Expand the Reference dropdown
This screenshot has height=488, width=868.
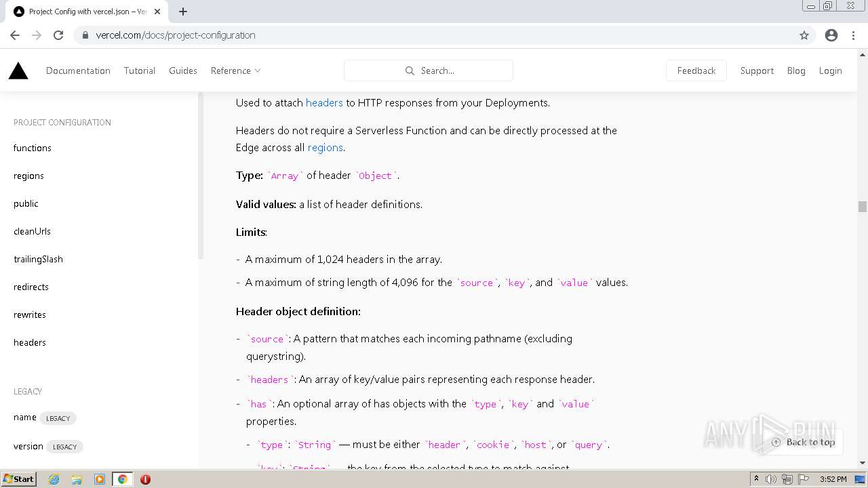[x=235, y=70]
